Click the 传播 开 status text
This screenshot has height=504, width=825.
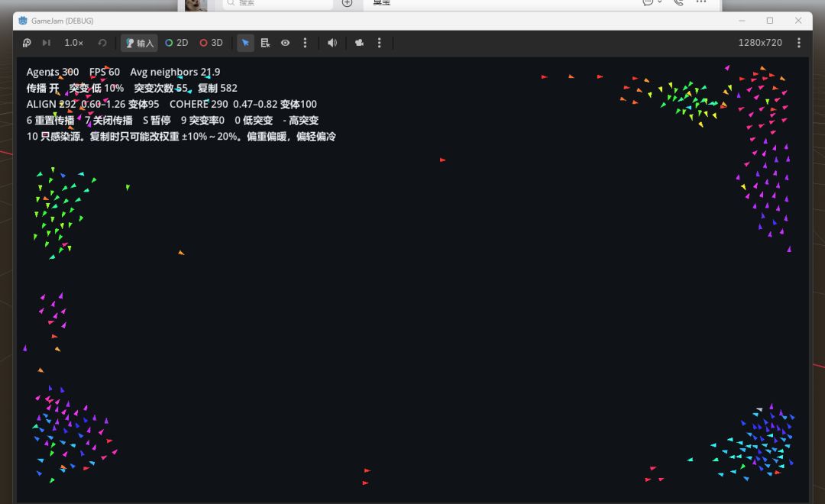[x=43, y=88]
